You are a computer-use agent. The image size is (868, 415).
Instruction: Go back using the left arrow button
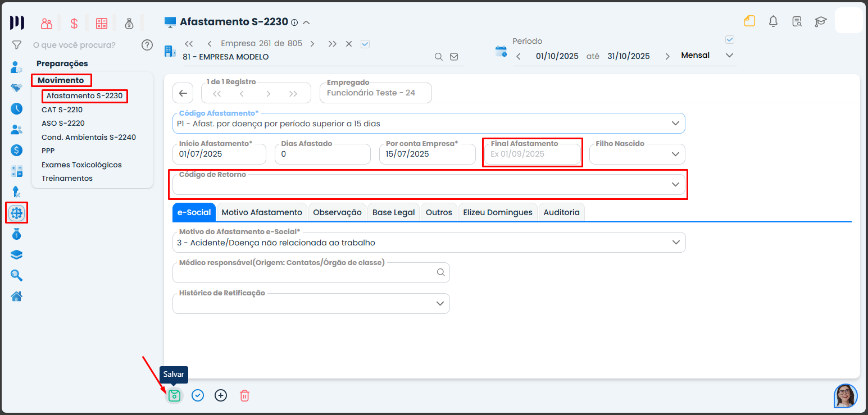[x=183, y=93]
